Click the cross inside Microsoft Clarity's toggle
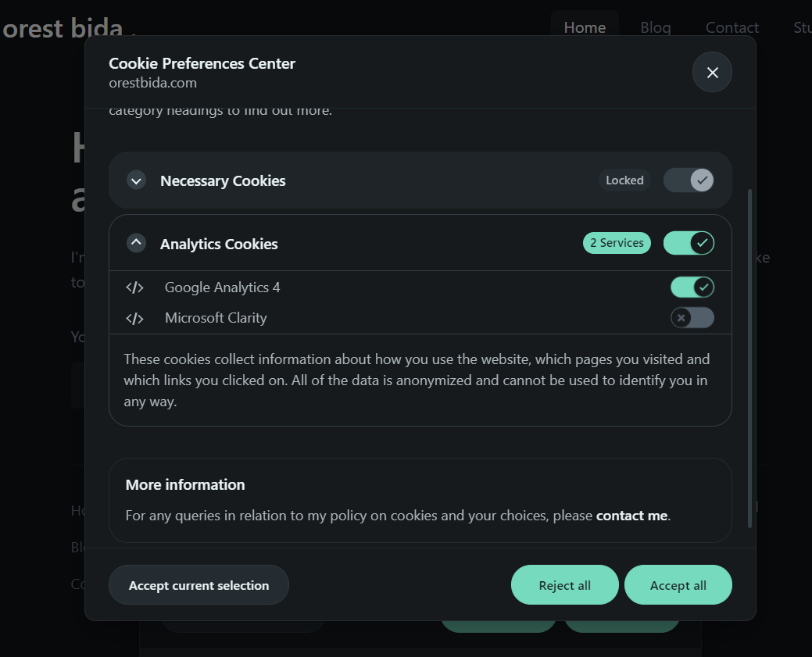The width and height of the screenshot is (812, 657). 683,318
